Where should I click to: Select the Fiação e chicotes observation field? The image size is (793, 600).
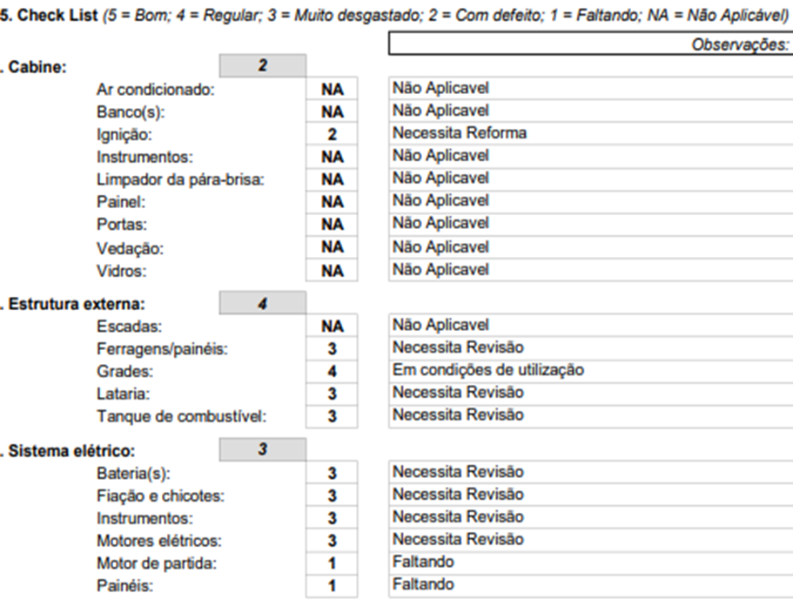click(x=588, y=494)
